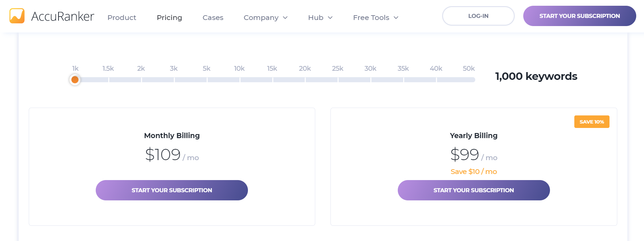Pick the 20k keyword option

(x=305, y=69)
